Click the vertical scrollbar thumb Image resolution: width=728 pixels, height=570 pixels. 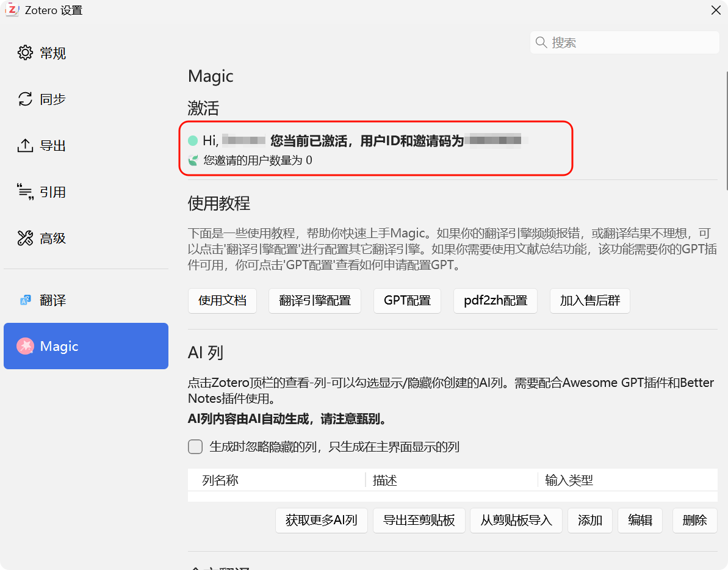(x=727, y=131)
